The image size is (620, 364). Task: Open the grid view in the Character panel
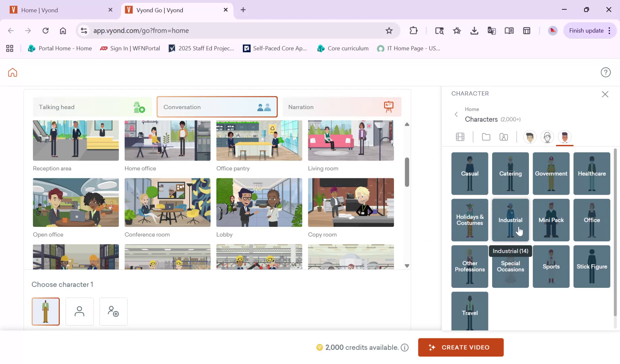point(460,137)
